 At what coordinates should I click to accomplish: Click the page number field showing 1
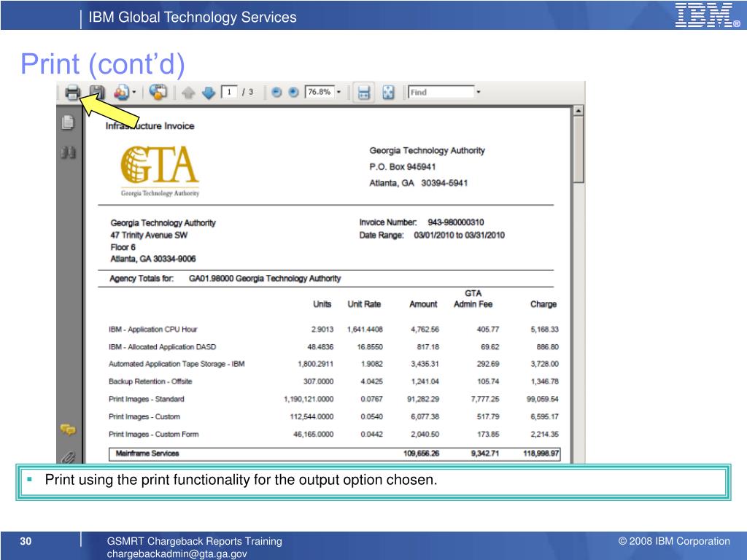229,92
